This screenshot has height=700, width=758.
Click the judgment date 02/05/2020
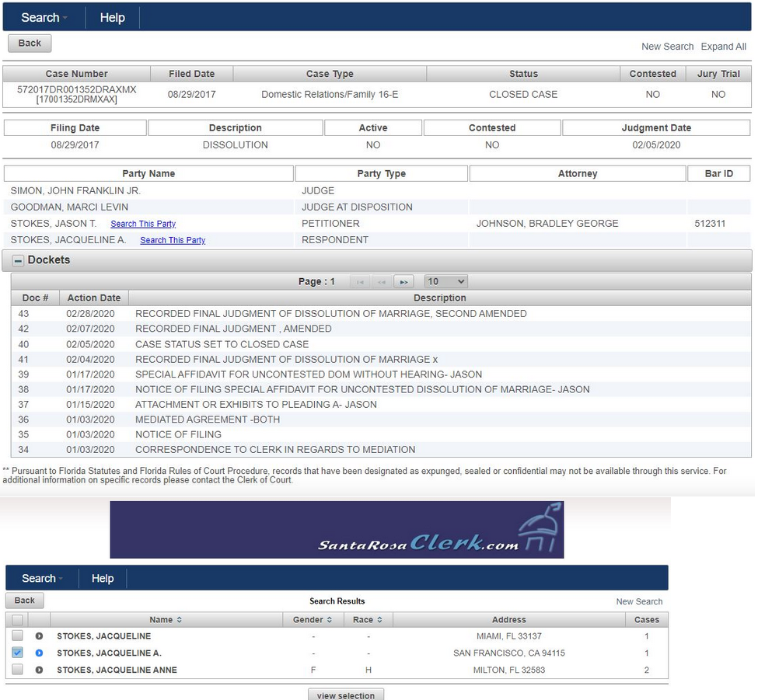(656, 145)
